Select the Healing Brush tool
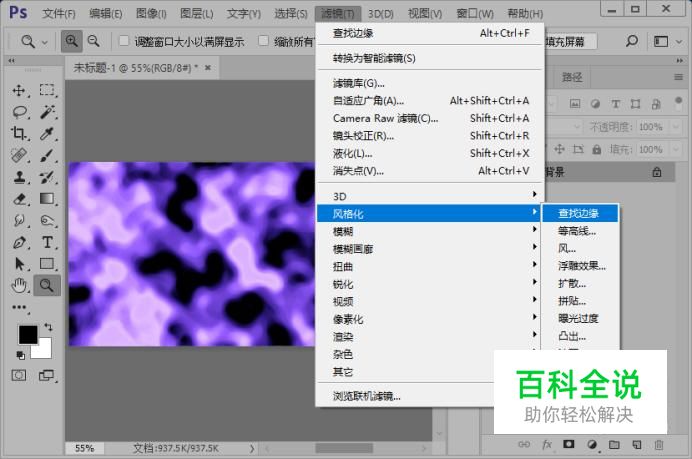The height and width of the screenshot is (459, 692). point(19,155)
